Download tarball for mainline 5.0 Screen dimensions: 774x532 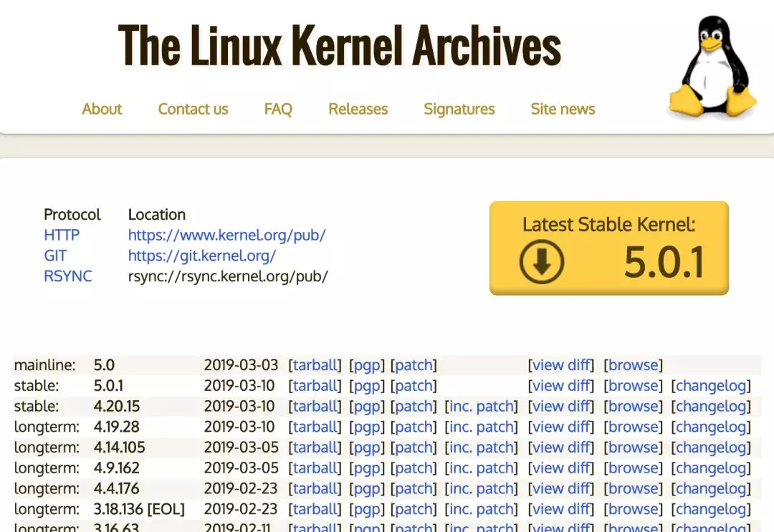315,365
